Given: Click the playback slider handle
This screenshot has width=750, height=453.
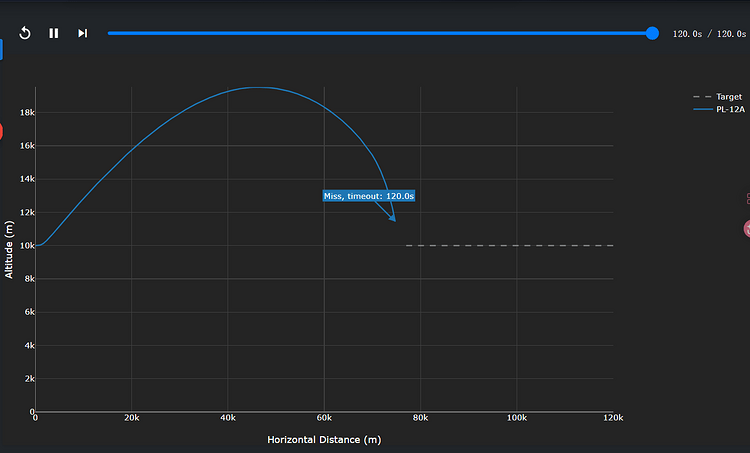Looking at the screenshot, I should 652,33.
